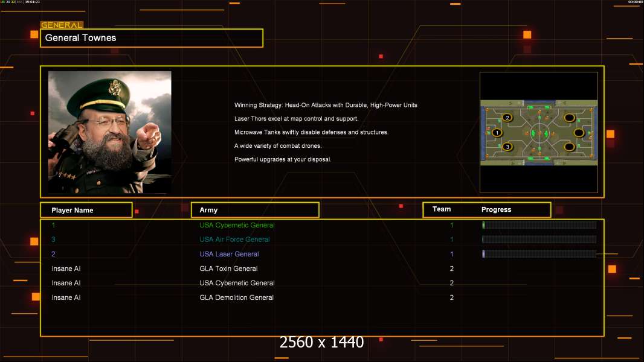This screenshot has width=644, height=362.
Task: Select General Townes portrait image
Action: [110, 132]
